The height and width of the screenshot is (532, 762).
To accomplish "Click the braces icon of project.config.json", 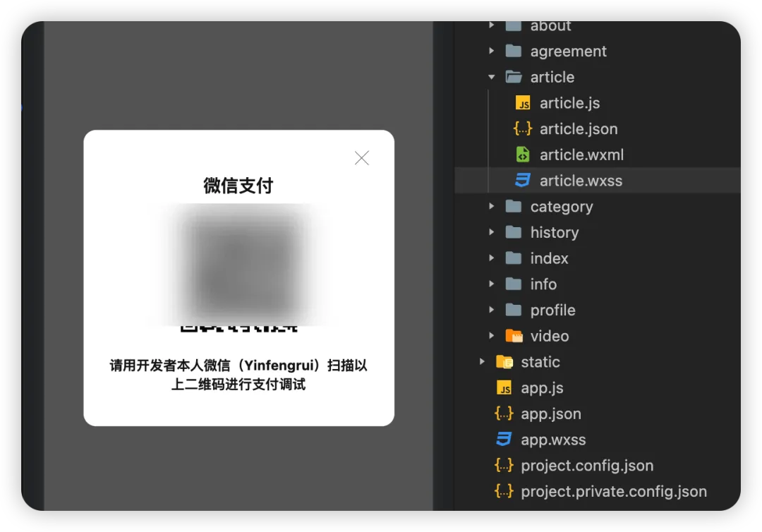I will point(504,465).
